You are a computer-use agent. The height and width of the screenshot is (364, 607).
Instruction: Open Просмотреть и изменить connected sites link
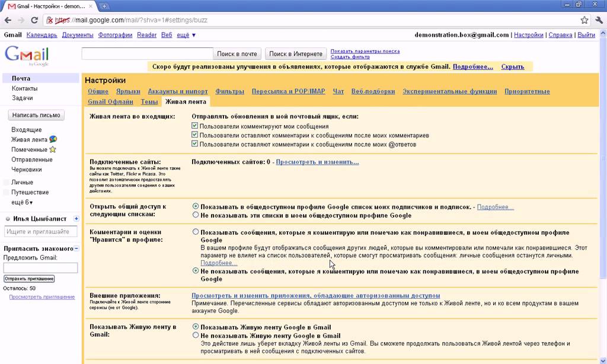[317, 162]
